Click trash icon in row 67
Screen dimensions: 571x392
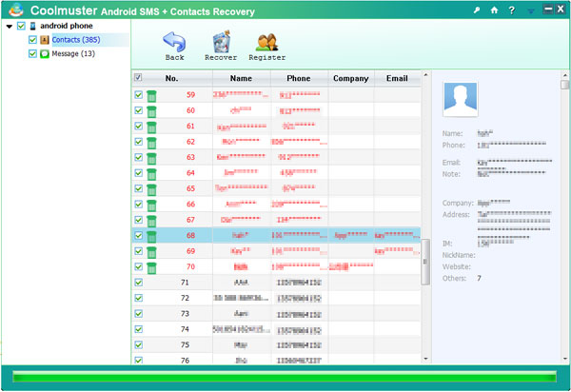(x=151, y=221)
